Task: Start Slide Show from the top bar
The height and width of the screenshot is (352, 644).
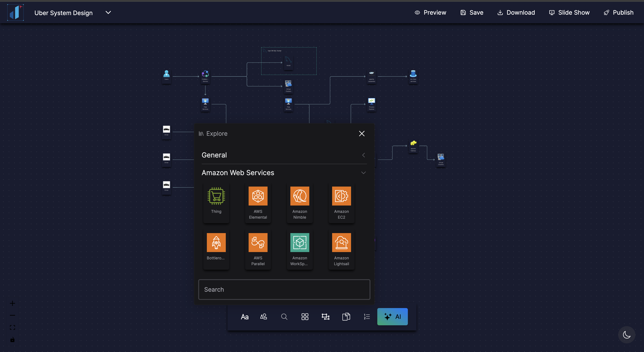Action: (569, 12)
